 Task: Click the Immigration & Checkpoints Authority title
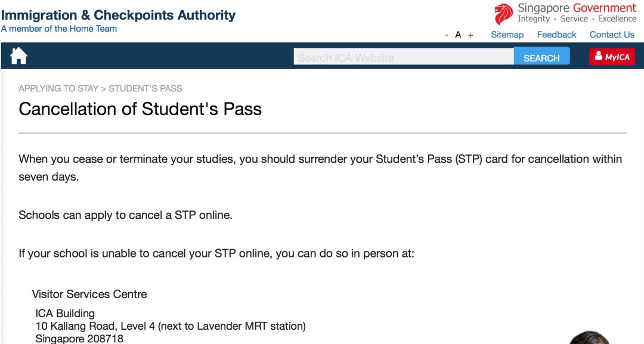(118, 15)
